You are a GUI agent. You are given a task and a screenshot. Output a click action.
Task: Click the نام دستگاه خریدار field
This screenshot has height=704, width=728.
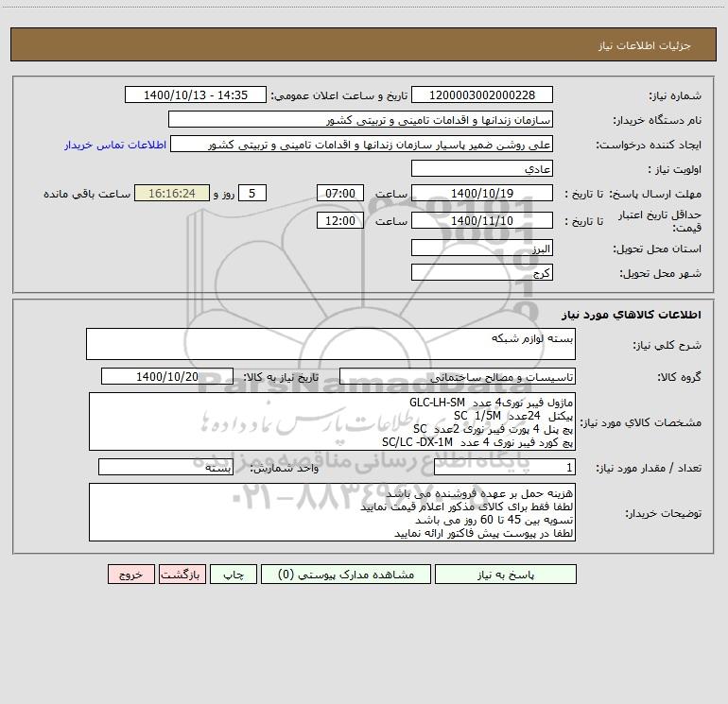coord(360,119)
